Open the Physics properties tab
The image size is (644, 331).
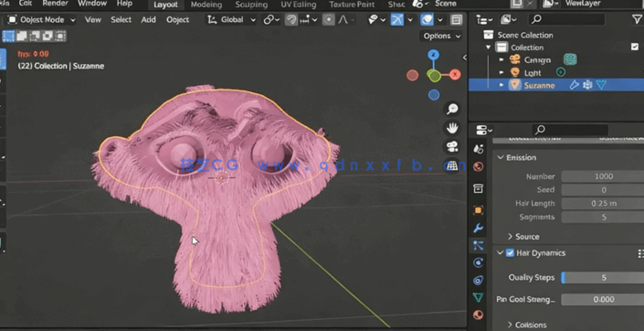pos(478,262)
